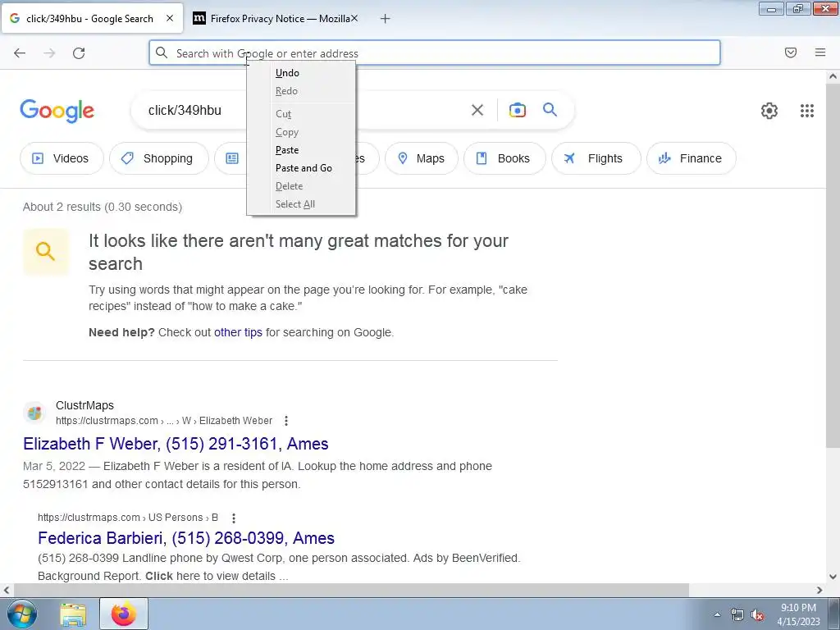The width and height of the screenshot is (840, 630).
Task: Click the muted volume tray icon
Action: click(x=757, y=615)
